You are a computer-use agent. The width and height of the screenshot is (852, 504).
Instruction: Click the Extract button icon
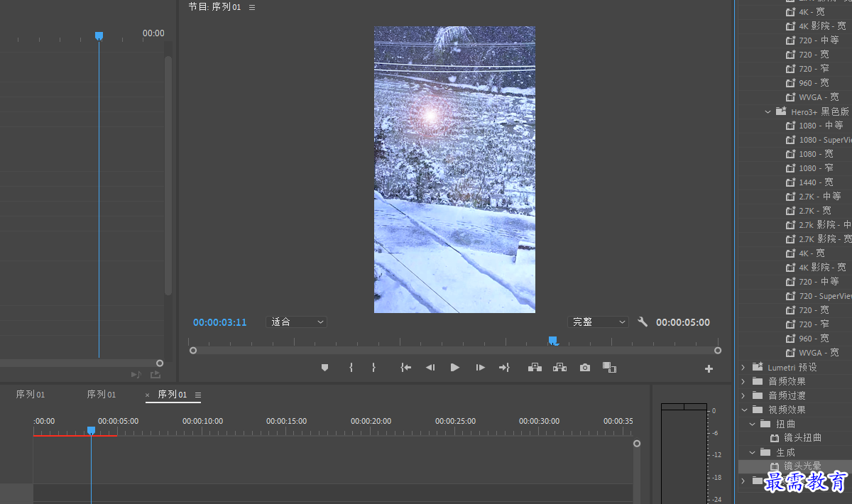559,367
